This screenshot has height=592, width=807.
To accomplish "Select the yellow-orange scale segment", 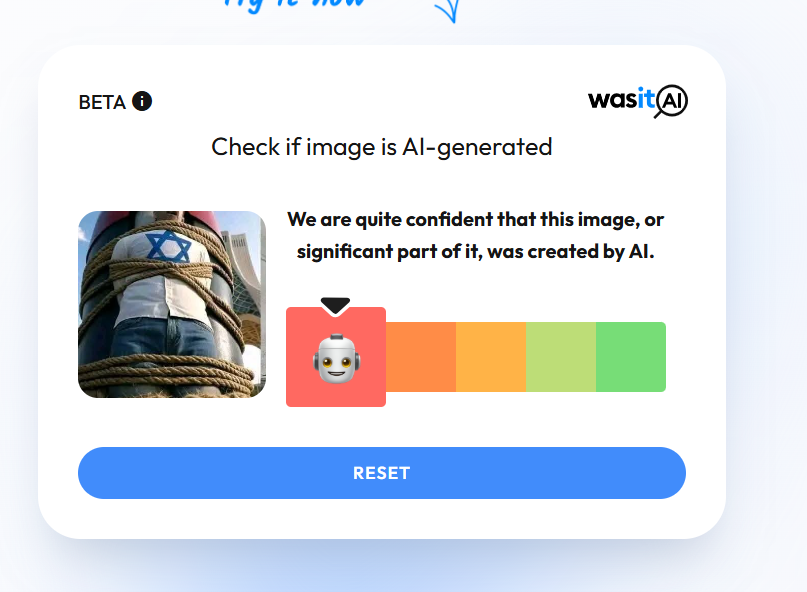I will (491, 357).
